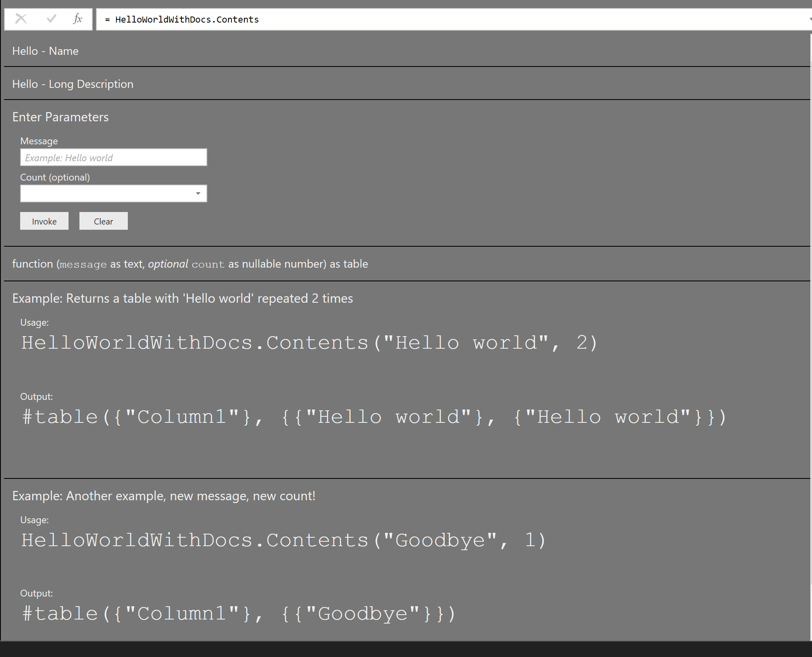Click the Invoke button

(44, 220)
